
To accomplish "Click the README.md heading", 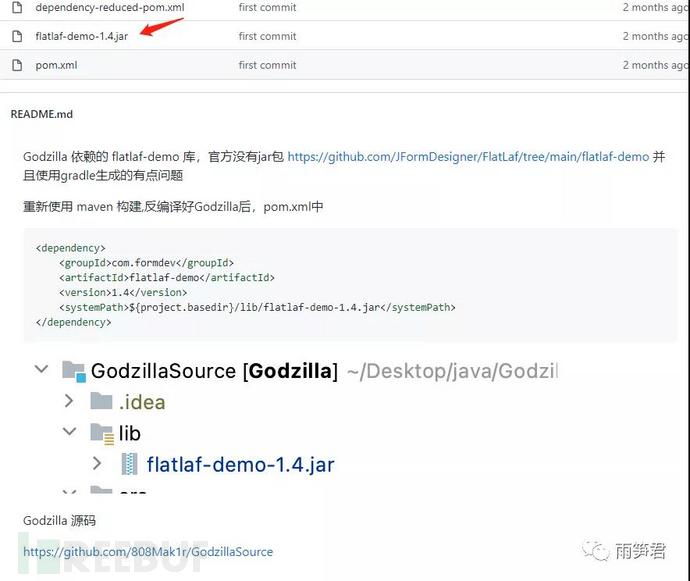I will coord(42,114).
